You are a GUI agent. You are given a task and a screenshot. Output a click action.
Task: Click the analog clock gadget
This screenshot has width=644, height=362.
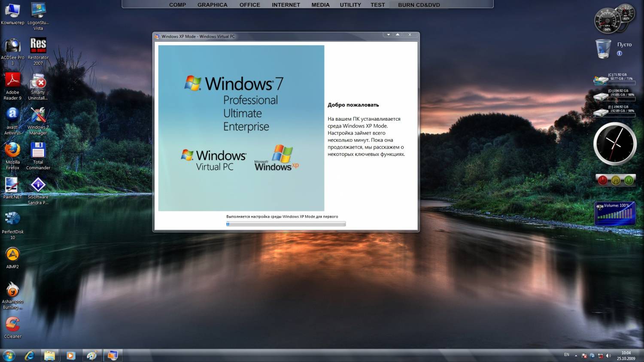(x=615, y=144)
